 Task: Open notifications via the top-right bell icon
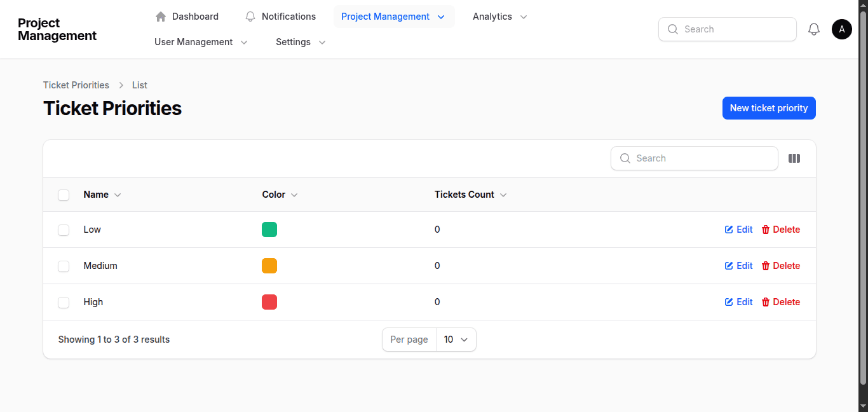pyautogui.click(x=814, y=29)
